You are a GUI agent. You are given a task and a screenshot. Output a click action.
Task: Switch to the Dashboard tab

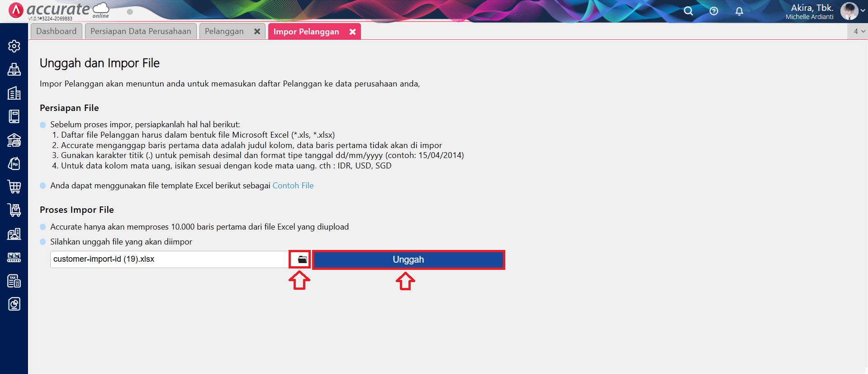(x=57, y=31)
